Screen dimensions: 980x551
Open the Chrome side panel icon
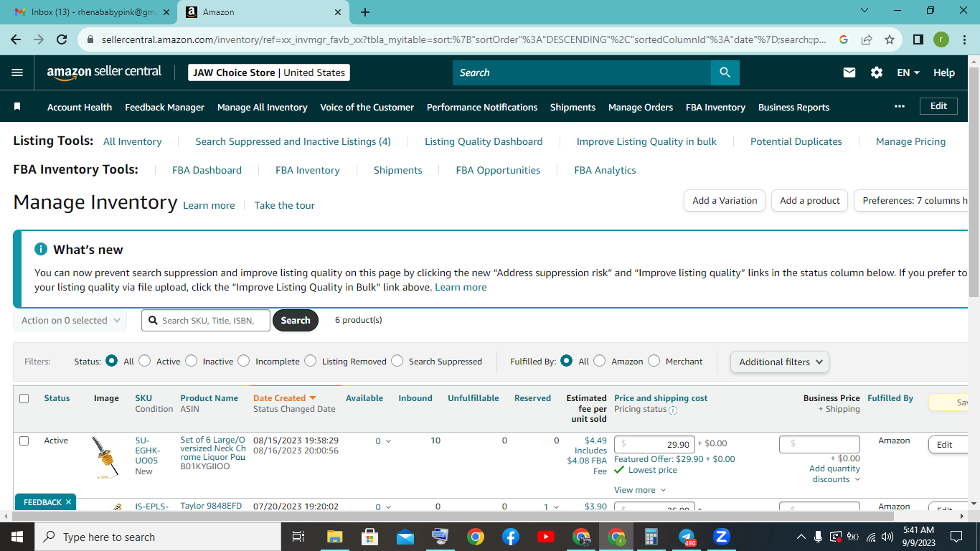click(x=918, y=39)
